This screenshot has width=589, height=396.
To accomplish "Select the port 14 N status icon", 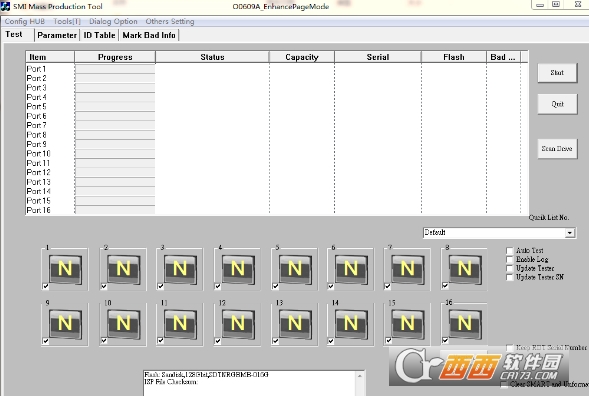I will coord(351,323).
